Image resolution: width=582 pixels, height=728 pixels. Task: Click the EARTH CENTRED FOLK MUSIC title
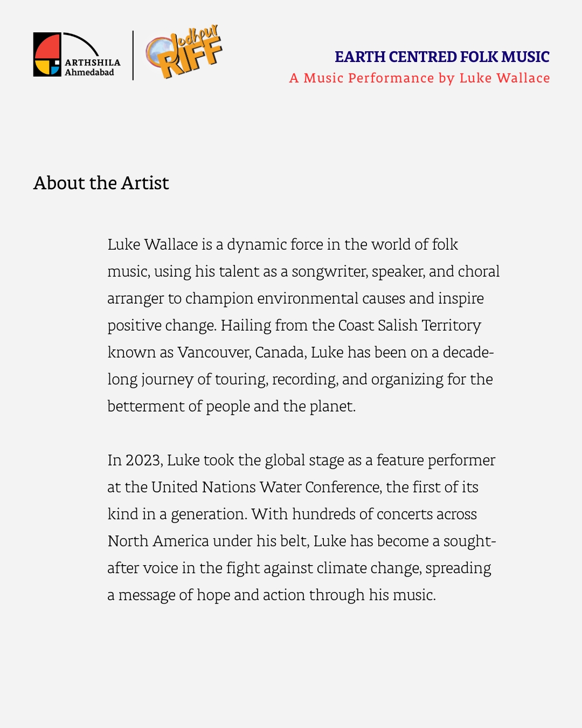pyautogui.click(x=442, y=57)
